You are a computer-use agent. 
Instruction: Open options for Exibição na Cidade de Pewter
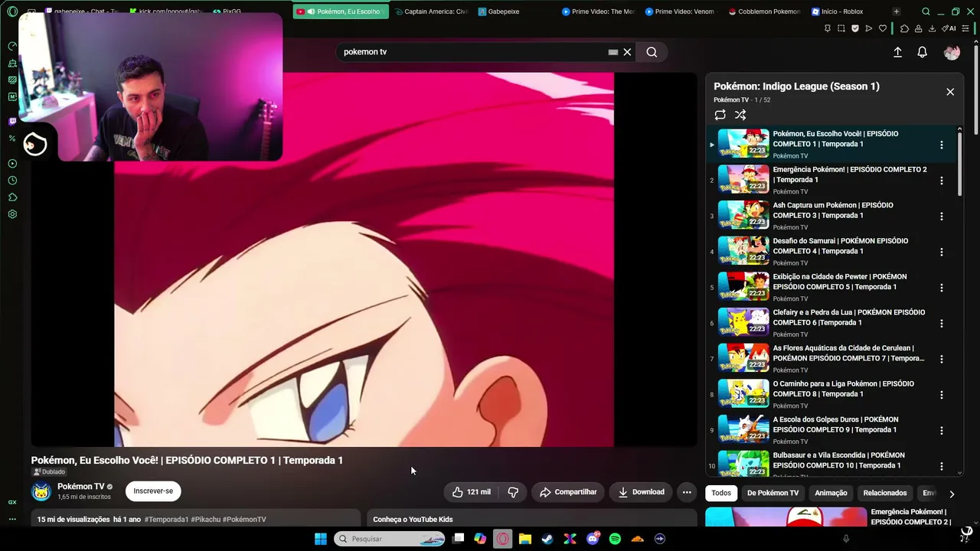coord(942,288)
